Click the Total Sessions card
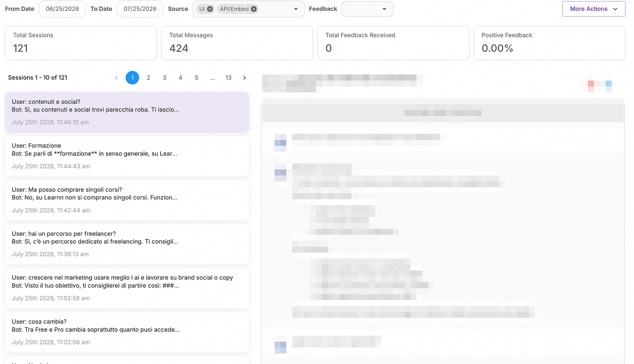 coord(81,43)
